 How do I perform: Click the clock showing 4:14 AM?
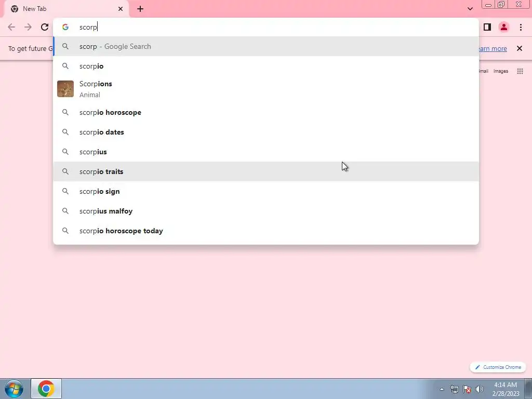[506, 389]
